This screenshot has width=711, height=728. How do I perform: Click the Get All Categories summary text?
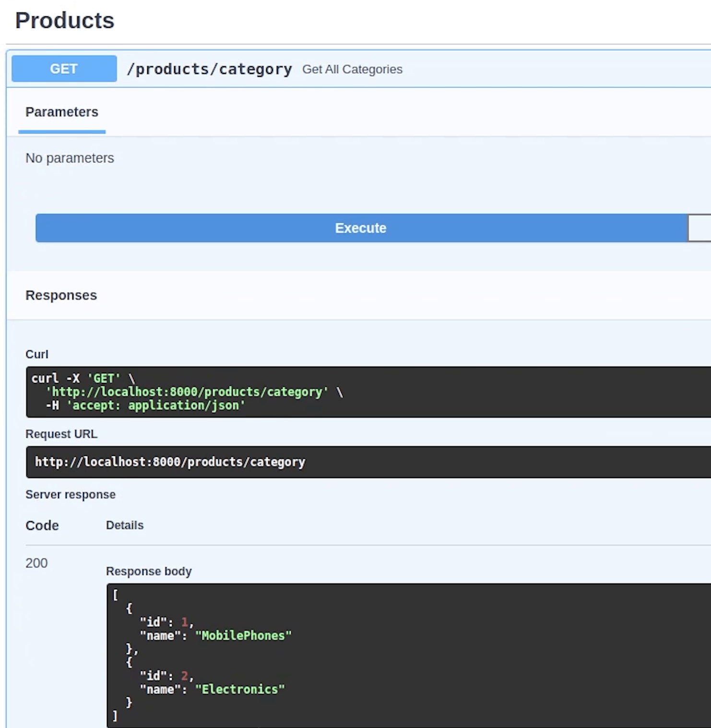pyautogui.click(x=352, y=70)
